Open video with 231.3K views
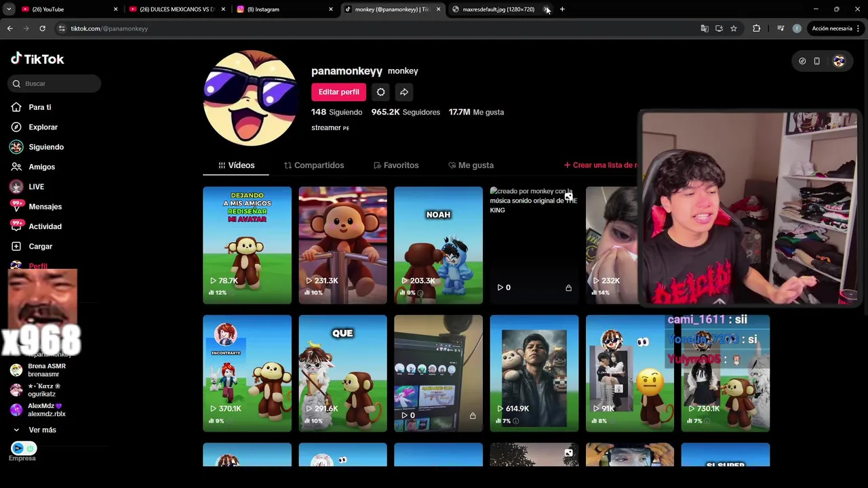Viewport: 868px width, 488px height. [x=342, y=245]
